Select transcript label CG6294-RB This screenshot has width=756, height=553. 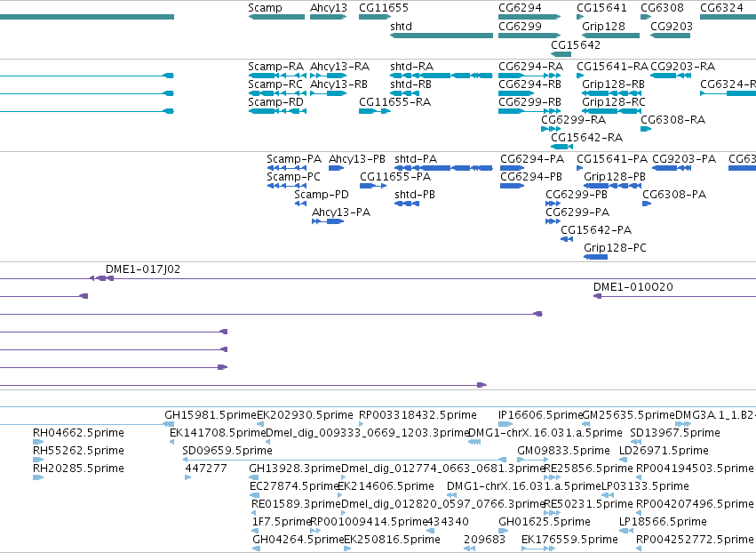pos(529,84)
